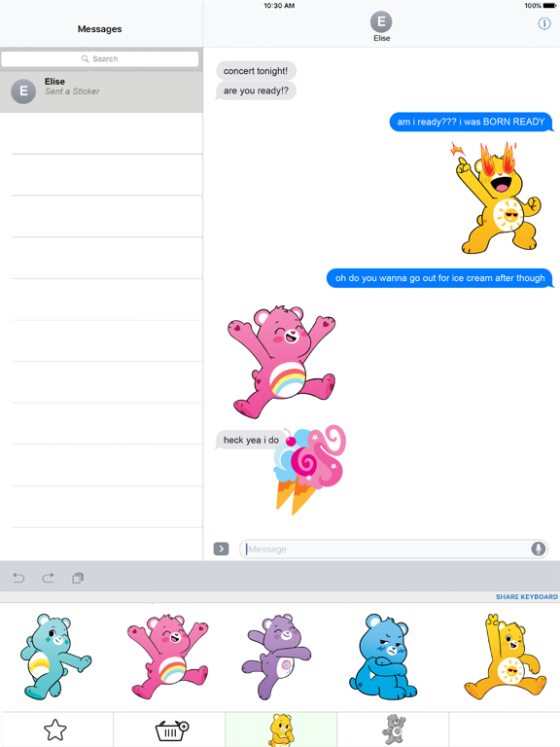
Task: Tap the 'are you ready!?' message bubble
Action: point(256,90)
